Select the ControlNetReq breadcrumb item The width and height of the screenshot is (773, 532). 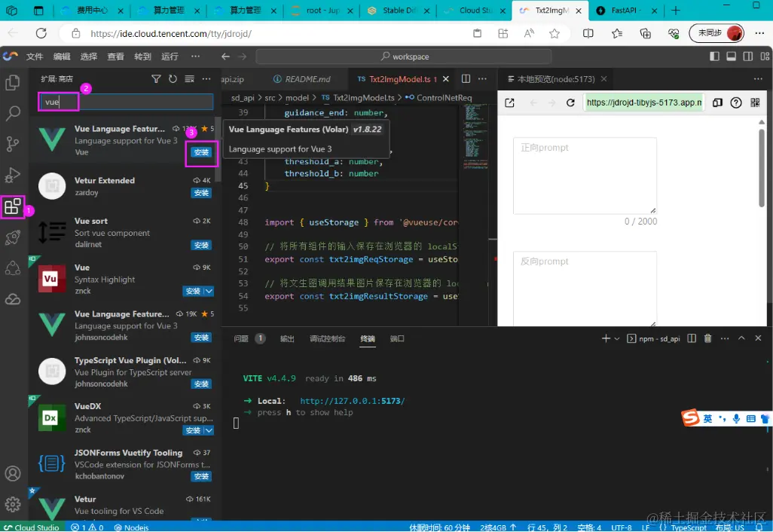coord(438,98)
